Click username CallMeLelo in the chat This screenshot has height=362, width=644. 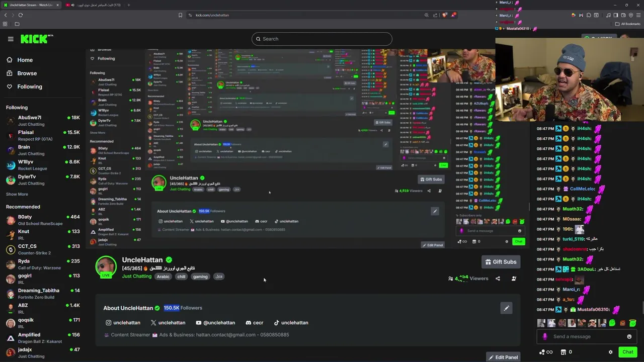[582, 189]
